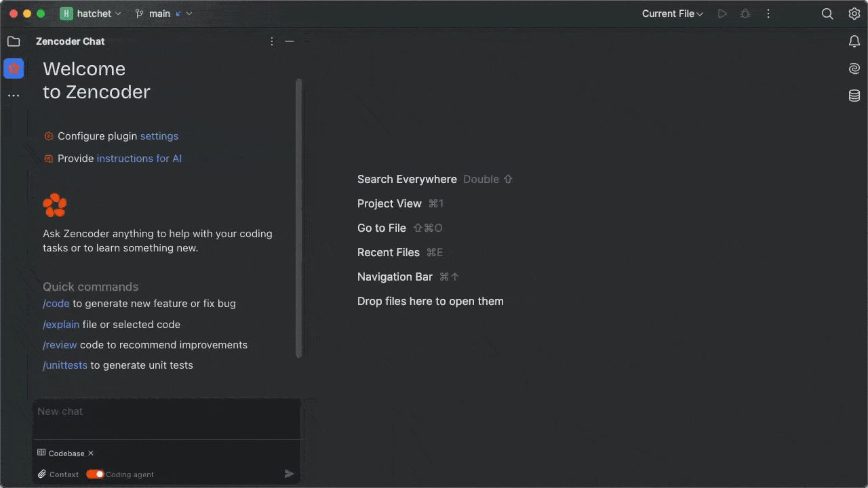Click the Zencoder sidebar icon

pos(14,68)
